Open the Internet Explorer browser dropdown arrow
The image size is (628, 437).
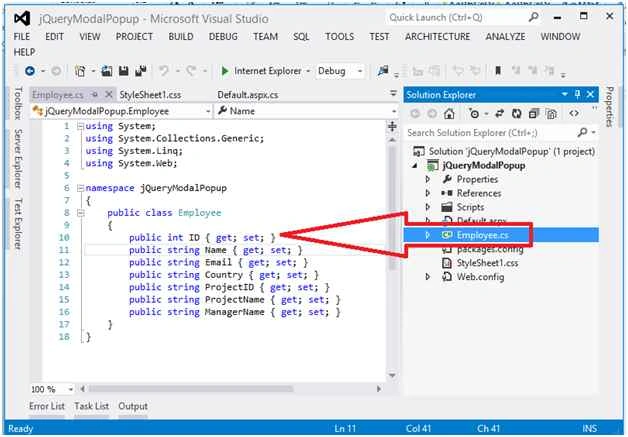tap(308, 71)
